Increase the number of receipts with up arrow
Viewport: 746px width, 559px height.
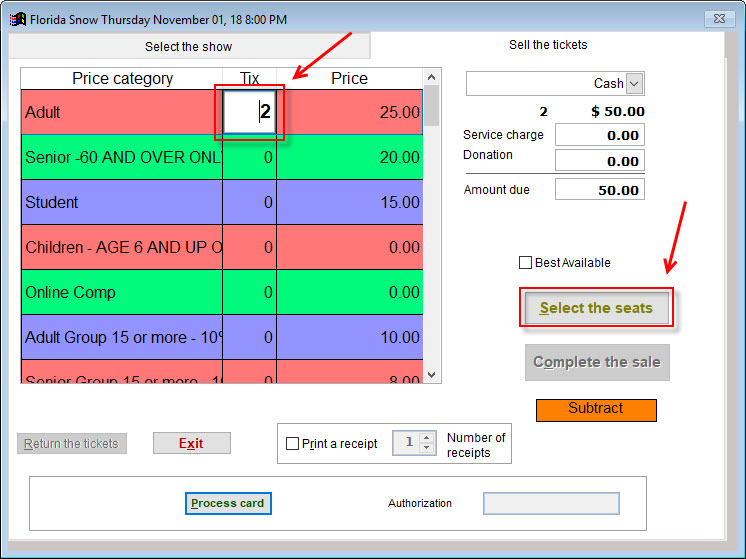tap(427, 438)
